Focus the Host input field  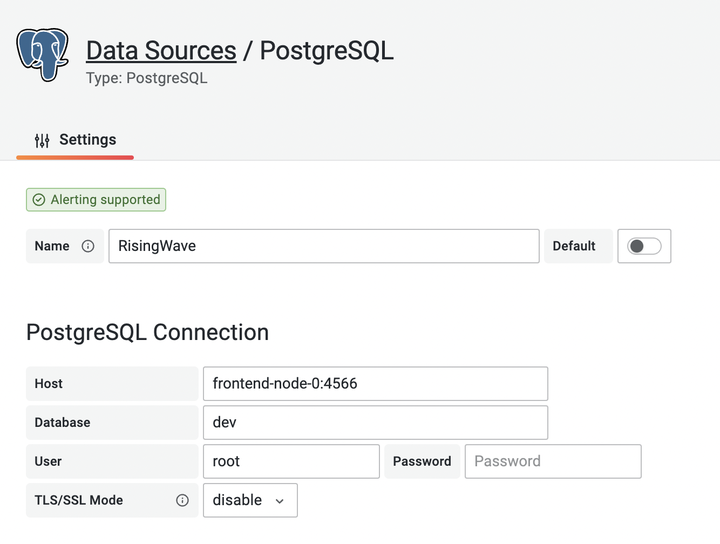(375, 384)
